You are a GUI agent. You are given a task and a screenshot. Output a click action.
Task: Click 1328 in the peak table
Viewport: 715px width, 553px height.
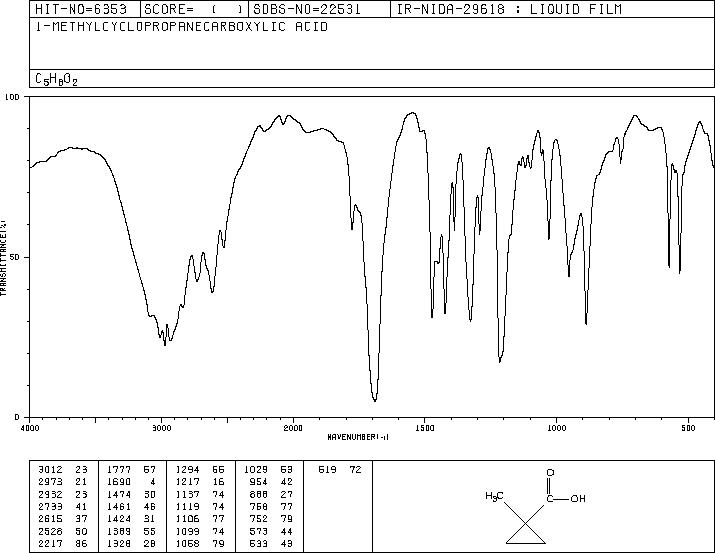[119, 544]
